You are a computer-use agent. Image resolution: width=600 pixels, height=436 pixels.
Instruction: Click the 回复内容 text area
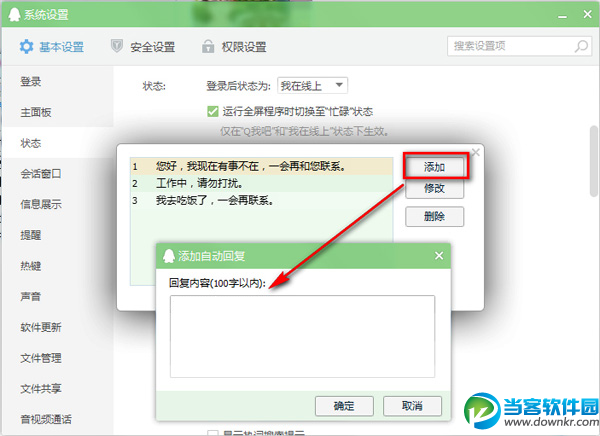tap(302, 336)
